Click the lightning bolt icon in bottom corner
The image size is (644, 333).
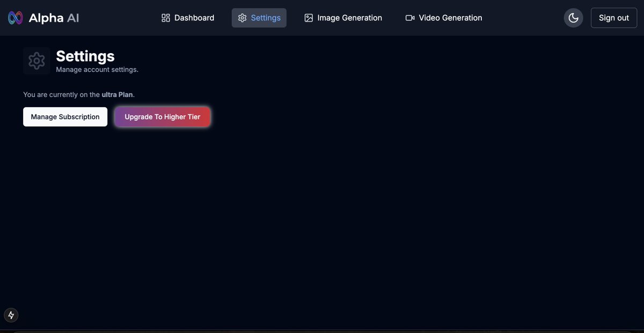[11, 315]
